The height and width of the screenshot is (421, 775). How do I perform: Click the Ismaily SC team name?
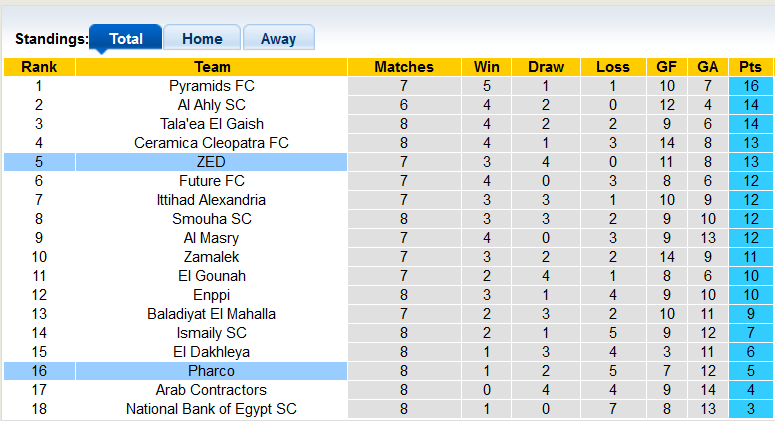pyautogui.click(x=212, y=333)
